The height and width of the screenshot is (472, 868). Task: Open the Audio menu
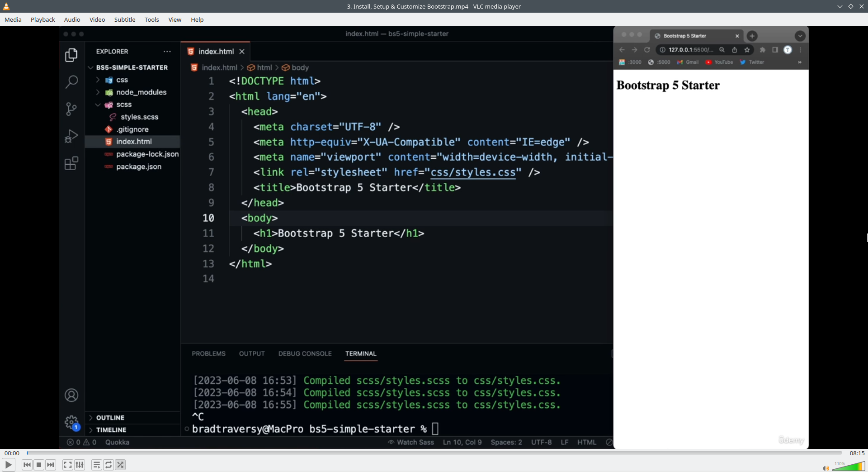[72, 19]
